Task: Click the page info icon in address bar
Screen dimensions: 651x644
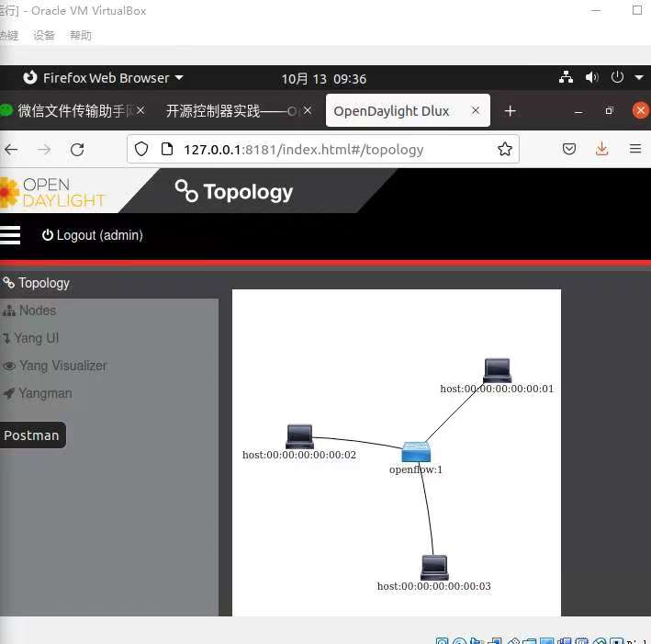Action: [167, 149]
